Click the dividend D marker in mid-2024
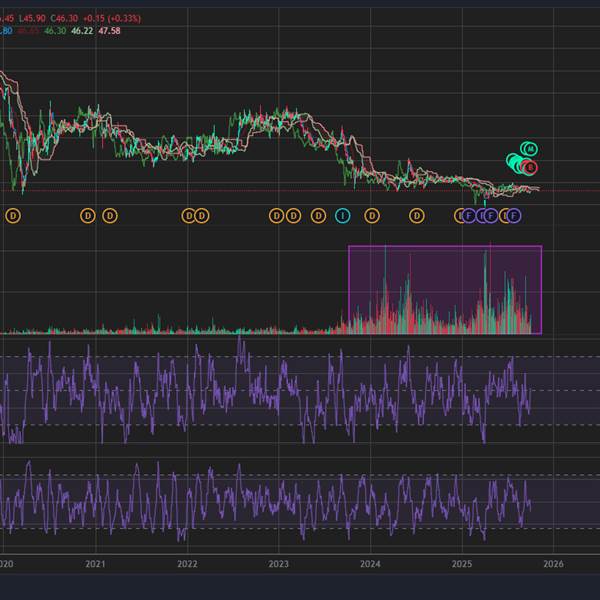This screenshot has height=600, width=600. pyautogui.click(x=417, y=216)
